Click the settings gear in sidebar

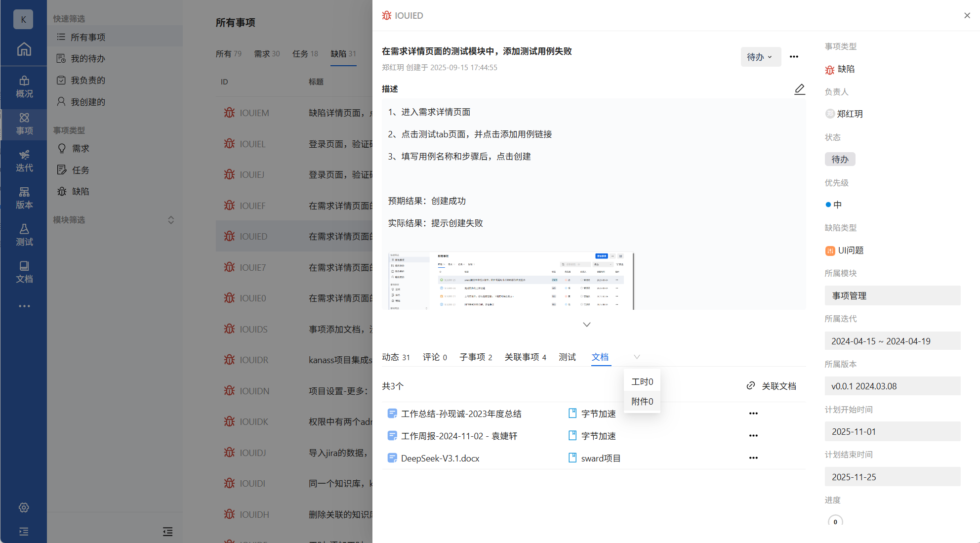pos(24,507)
